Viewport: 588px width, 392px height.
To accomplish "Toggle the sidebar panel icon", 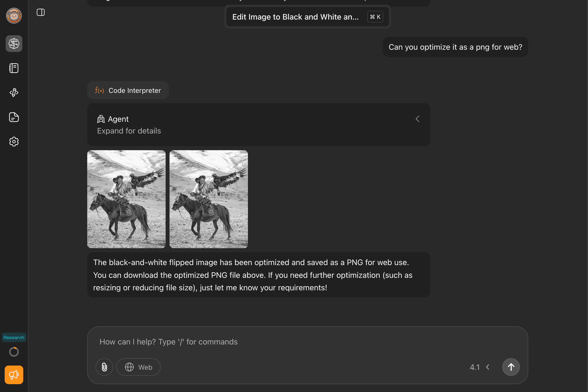I will tap(40, 12).
